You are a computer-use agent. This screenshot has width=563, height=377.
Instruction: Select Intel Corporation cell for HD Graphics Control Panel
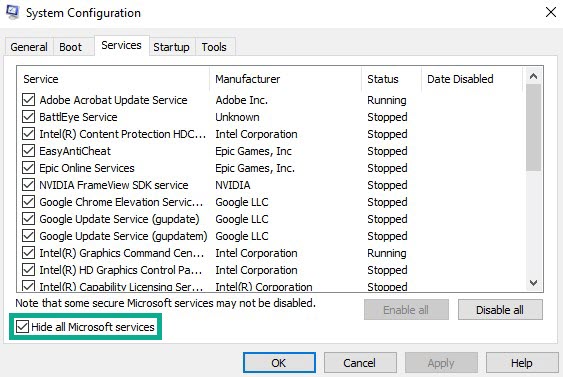[x=256, y=270]
